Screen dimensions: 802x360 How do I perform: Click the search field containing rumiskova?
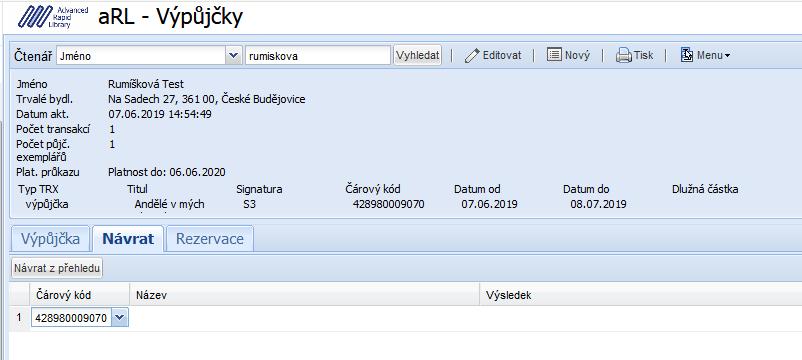pos(318,56)
